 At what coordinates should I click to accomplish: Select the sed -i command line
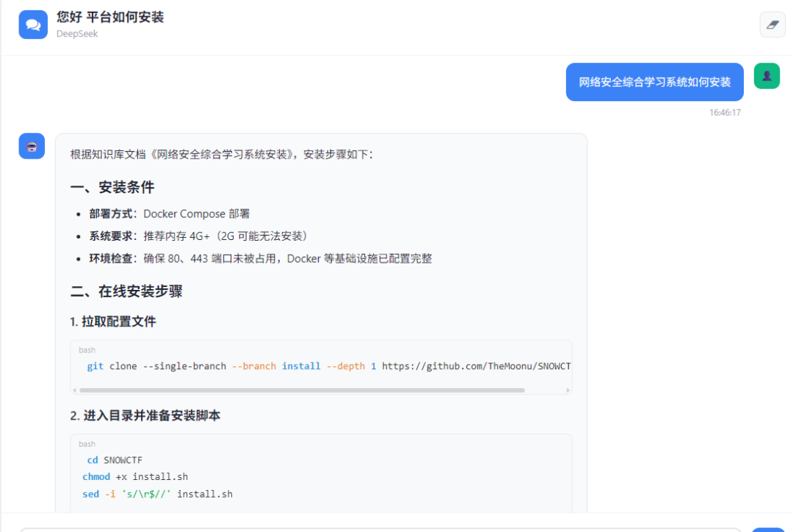(x=157, y=493)
